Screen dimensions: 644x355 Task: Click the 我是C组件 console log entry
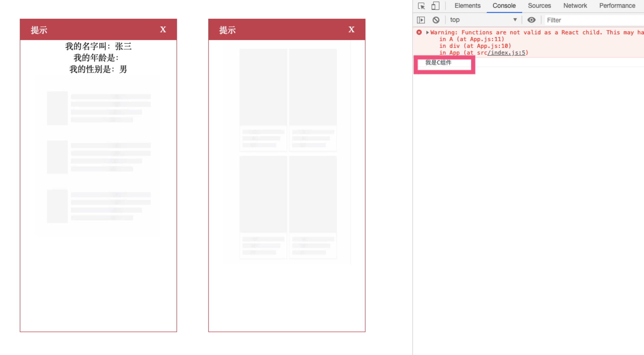pos(438,62)
